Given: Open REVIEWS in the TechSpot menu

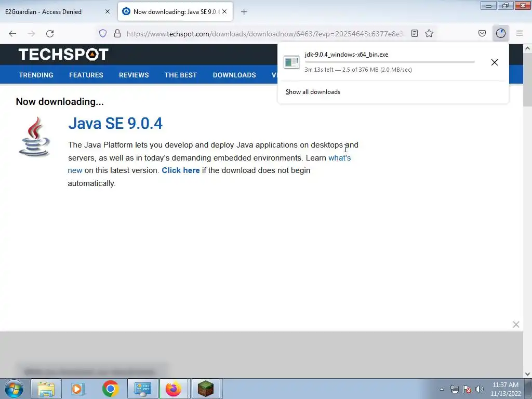Looking at the screenshot, I should 134,75.
